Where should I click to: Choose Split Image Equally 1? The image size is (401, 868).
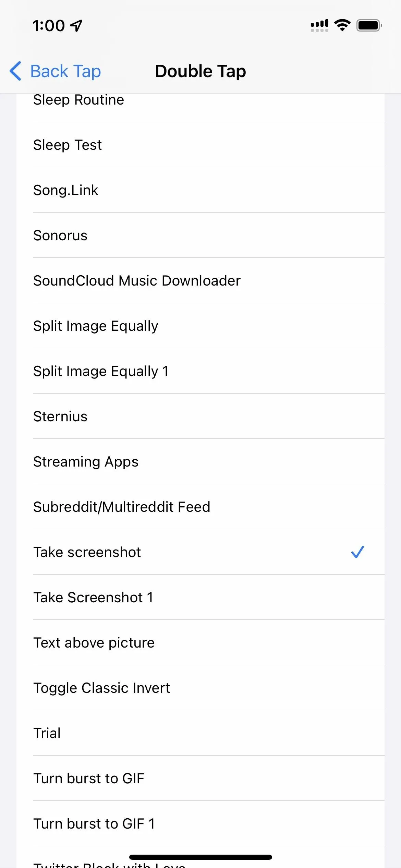200,371
